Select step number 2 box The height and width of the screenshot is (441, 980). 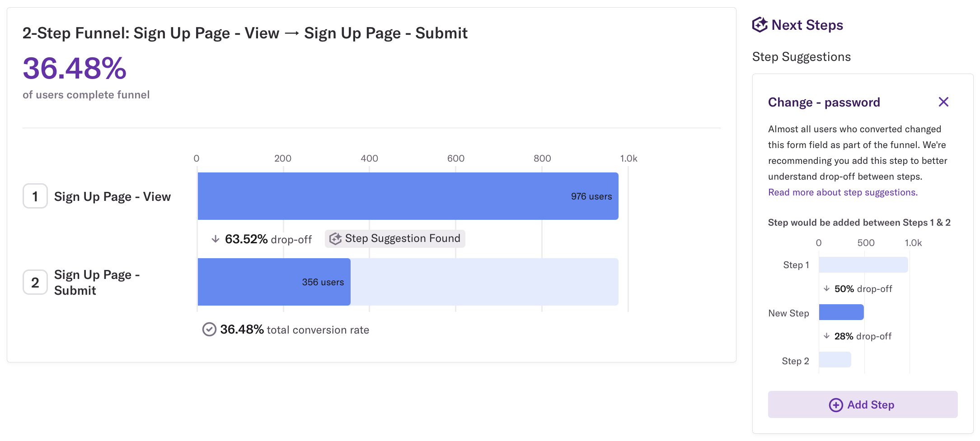(x=35, y=282)
